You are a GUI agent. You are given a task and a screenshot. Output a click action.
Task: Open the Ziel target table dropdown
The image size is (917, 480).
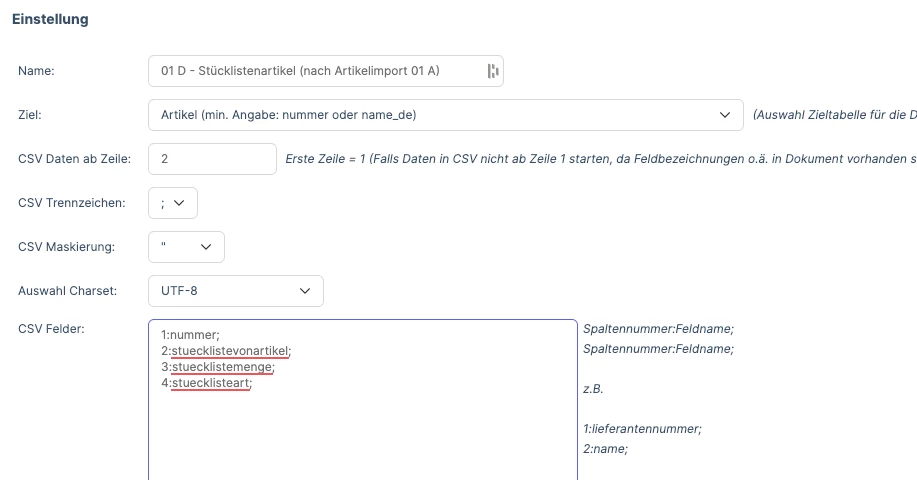(446, 115)
